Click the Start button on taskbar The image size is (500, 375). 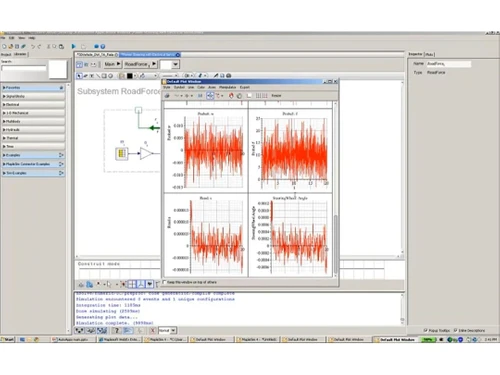pos(8,340)
